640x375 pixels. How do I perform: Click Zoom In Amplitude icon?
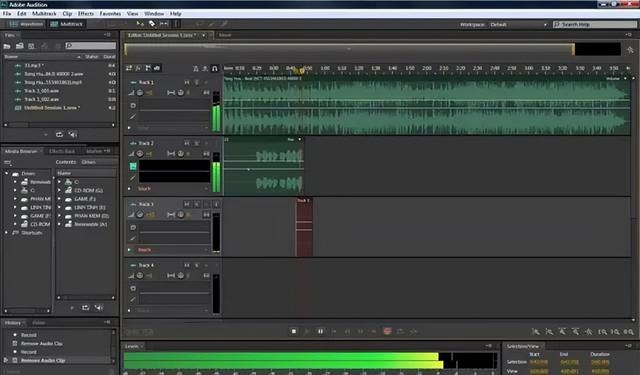[536, 332]
